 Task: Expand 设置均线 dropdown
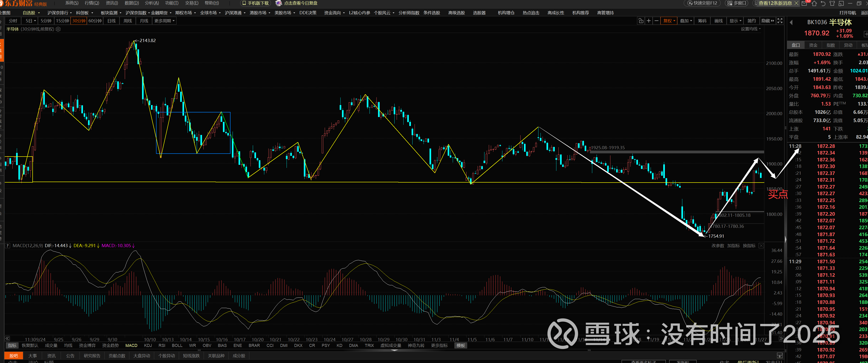[x=750, y=29]
